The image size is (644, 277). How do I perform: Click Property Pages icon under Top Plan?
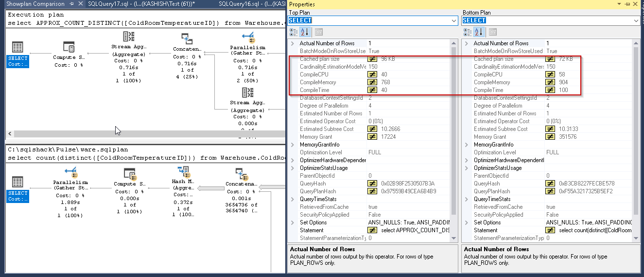click(319, 32)
